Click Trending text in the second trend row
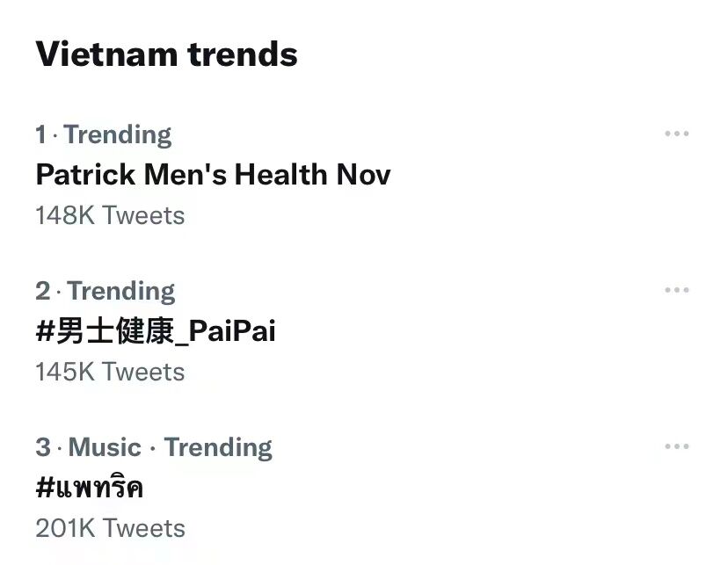 121,291
